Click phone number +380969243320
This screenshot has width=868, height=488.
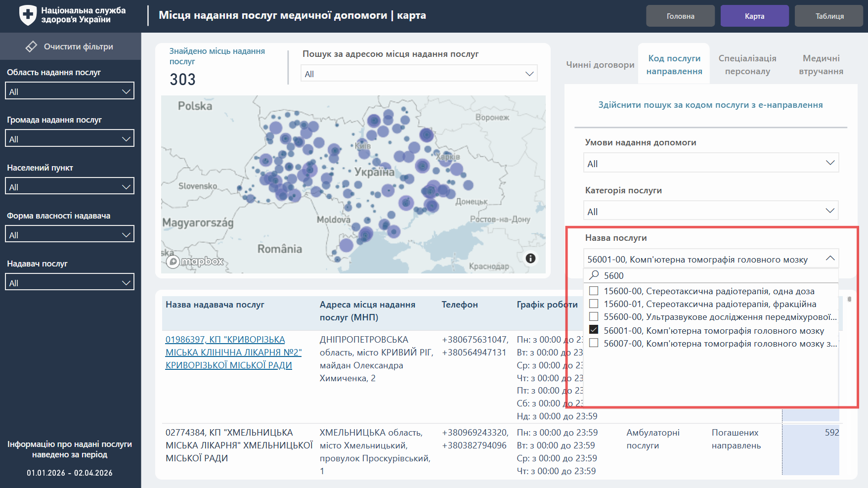[475, 433]
